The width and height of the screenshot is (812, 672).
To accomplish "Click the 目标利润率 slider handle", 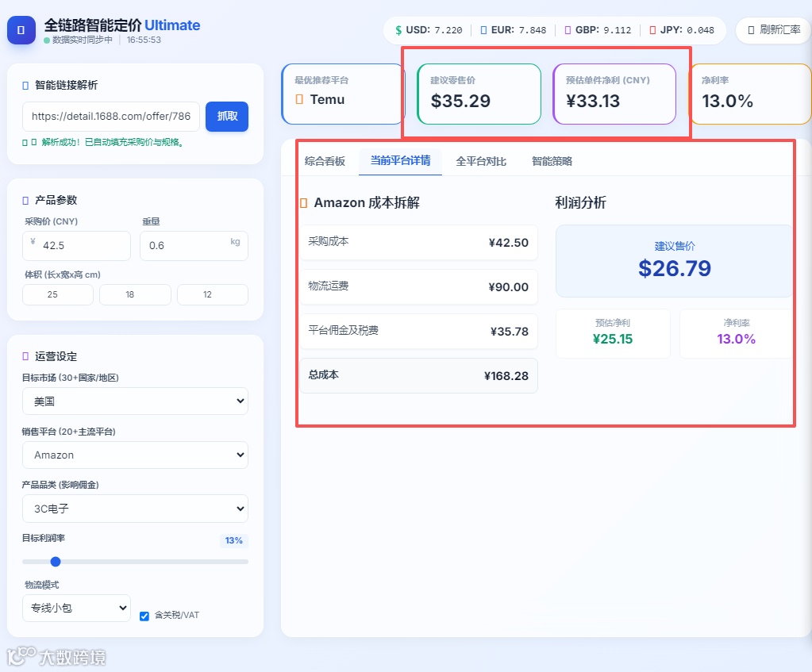I will [x=56, y=562].
